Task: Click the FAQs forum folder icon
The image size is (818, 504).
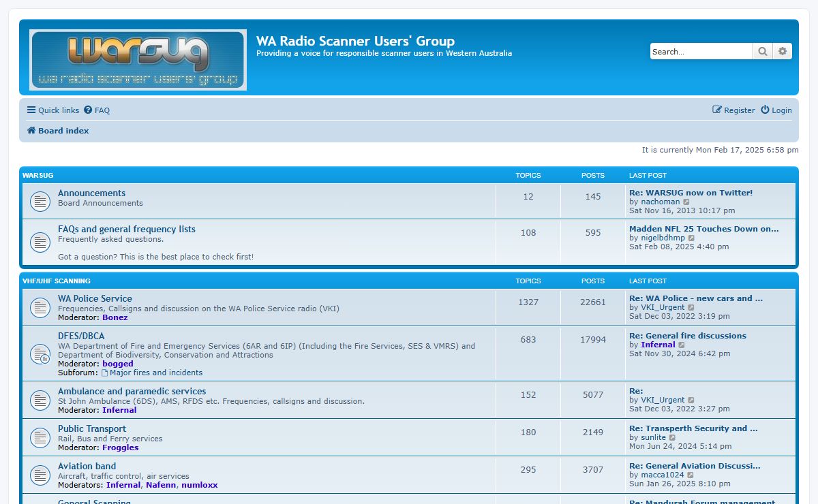Action: 40,242
